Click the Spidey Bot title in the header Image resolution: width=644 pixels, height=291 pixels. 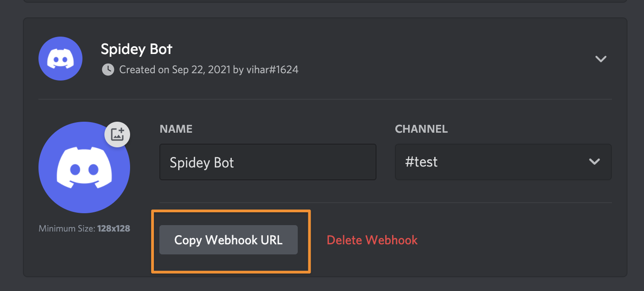coord(136,49)
